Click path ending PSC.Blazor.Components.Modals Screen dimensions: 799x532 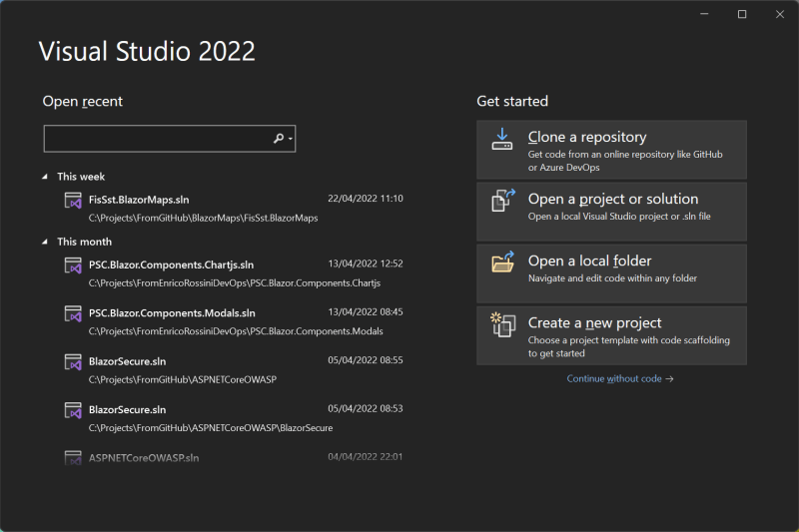(236, 331)
